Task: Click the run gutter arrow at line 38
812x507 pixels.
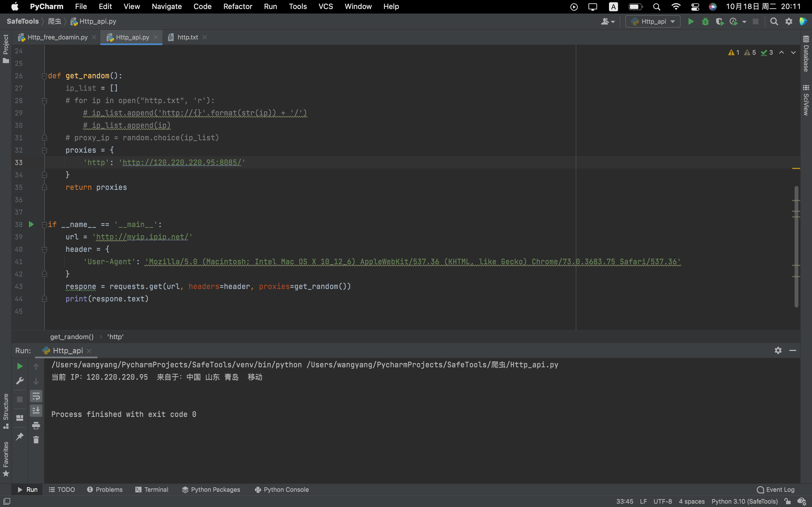Action: coord(31,224)
